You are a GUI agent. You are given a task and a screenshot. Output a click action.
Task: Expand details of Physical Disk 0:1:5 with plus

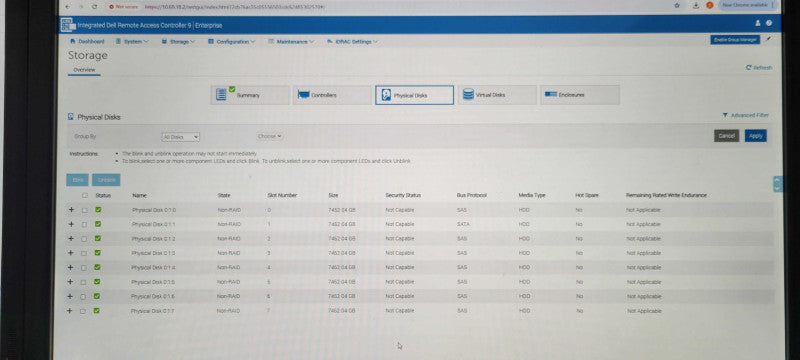70,281
